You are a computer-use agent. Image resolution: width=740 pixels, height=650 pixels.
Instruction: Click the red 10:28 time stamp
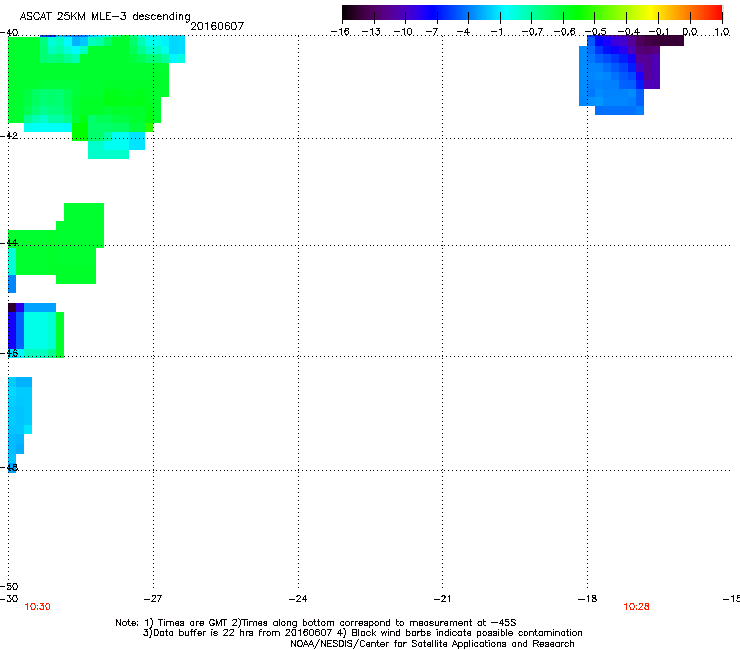pyautogui.click(x=636, y=607)
